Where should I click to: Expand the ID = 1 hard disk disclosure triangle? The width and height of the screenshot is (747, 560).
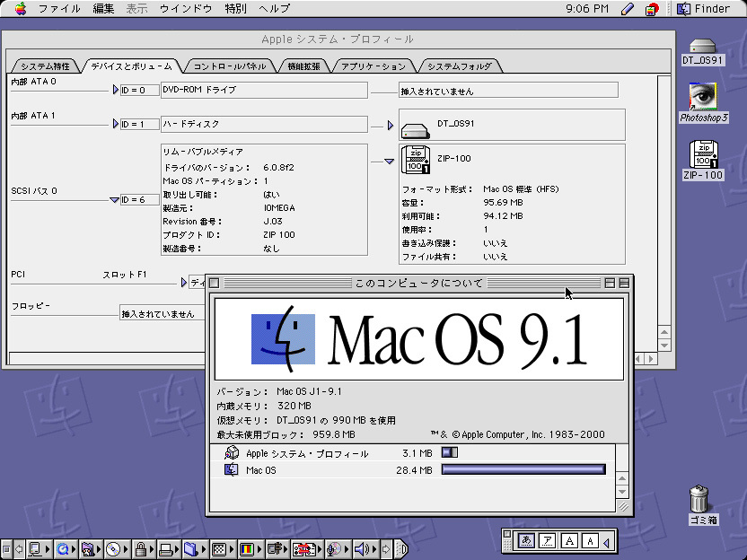115,124
